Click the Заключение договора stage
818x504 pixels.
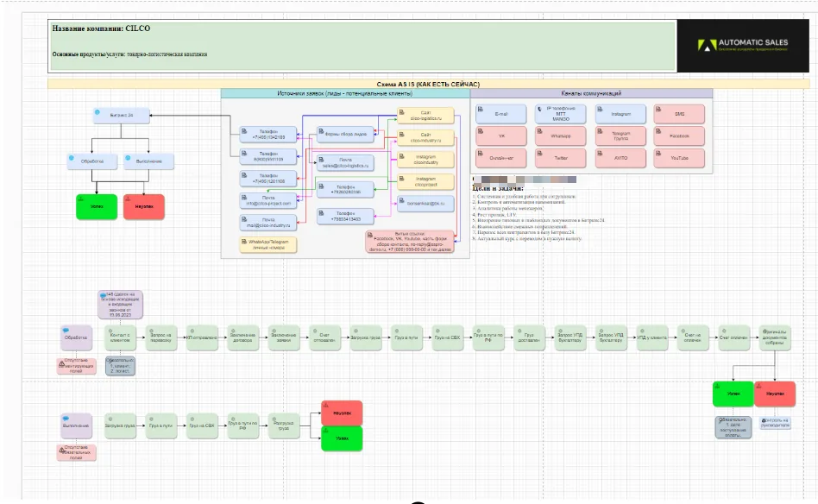tap(242, 337)
